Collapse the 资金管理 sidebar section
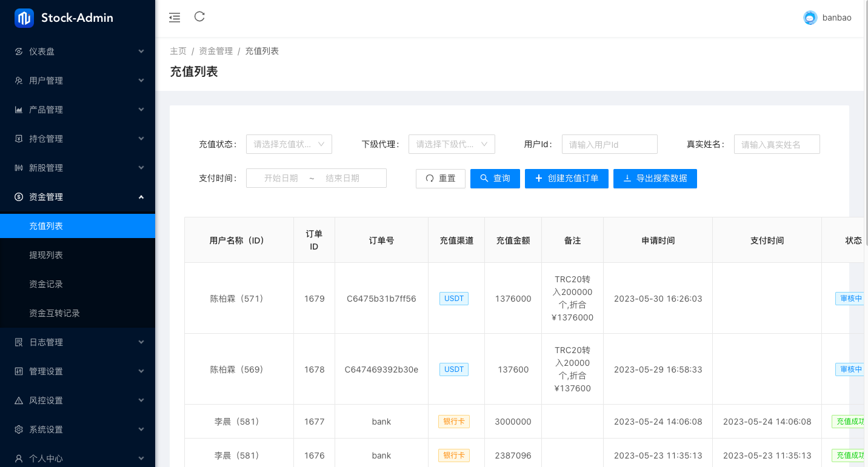 (x=78, y=197)
